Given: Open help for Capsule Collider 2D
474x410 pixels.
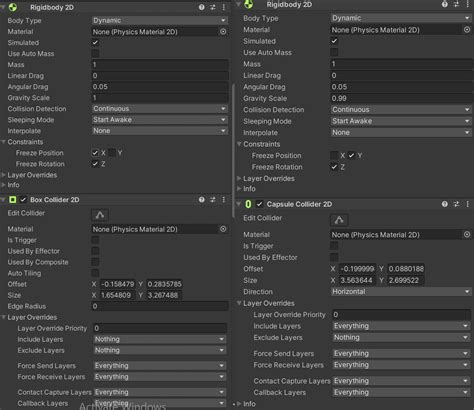Looking at the screenshot, I should click(x=445, y=204).
